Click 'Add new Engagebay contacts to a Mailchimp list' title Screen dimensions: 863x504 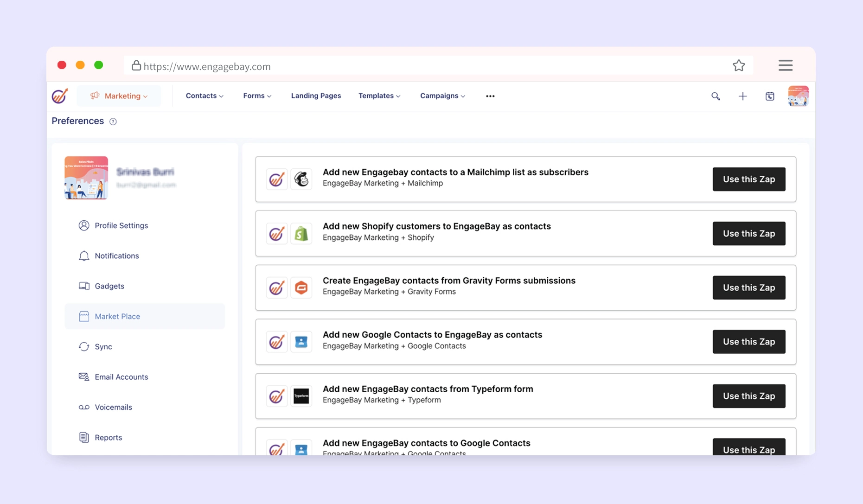pyautogui.click(x=455, y=172)
